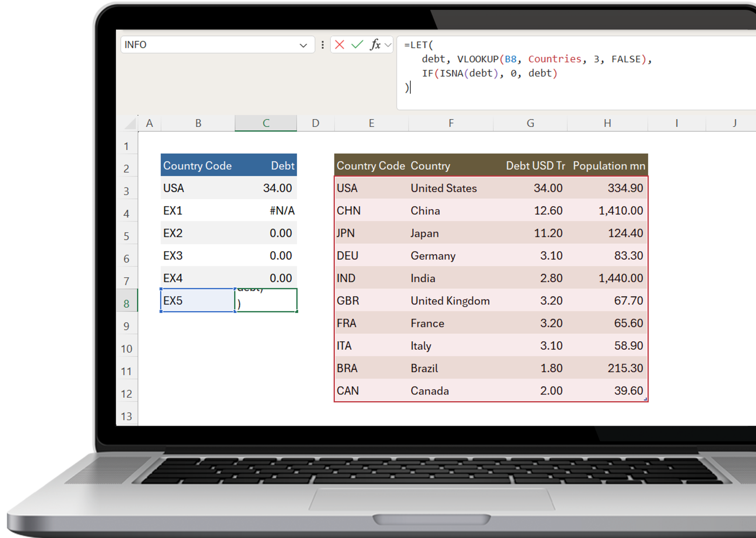Image resolution: width=756 pixels, height=538 pixels.
Task: Click the three-dot handle beside the Name Box
Action: pos(322,45)
